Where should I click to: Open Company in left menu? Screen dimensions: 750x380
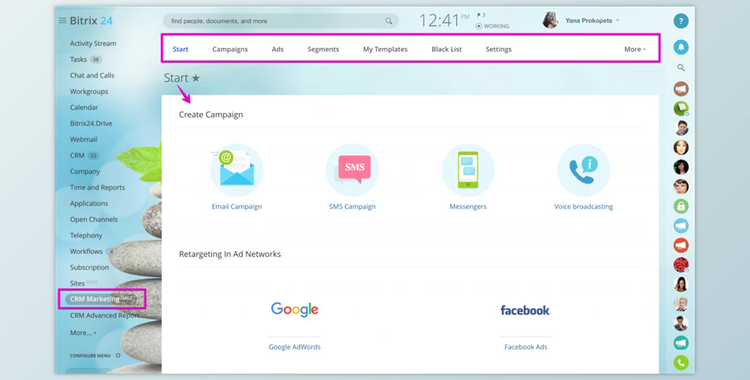[x=85, y=171]
